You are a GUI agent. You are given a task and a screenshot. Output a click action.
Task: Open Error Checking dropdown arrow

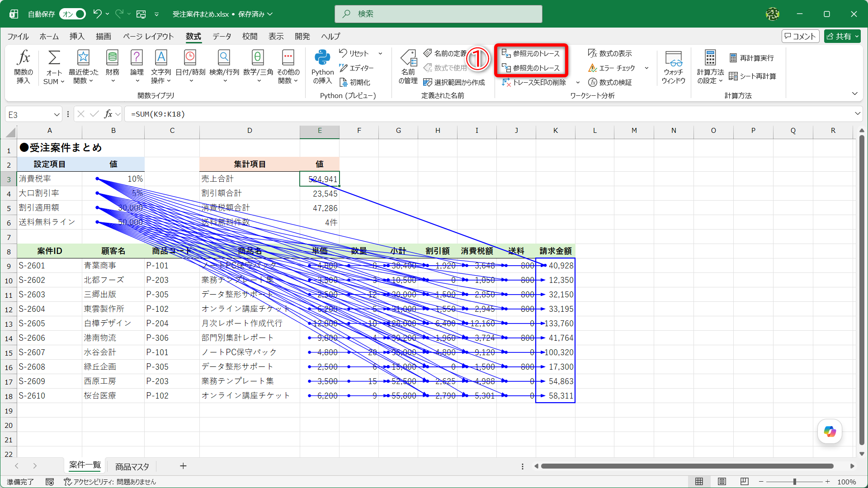[x=646, y=68]
